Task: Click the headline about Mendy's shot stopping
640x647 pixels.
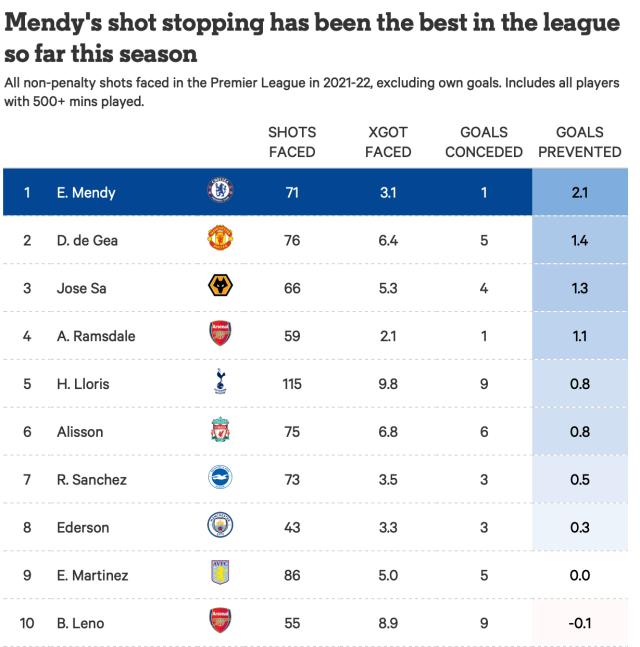Action: [x=312, y=35]
